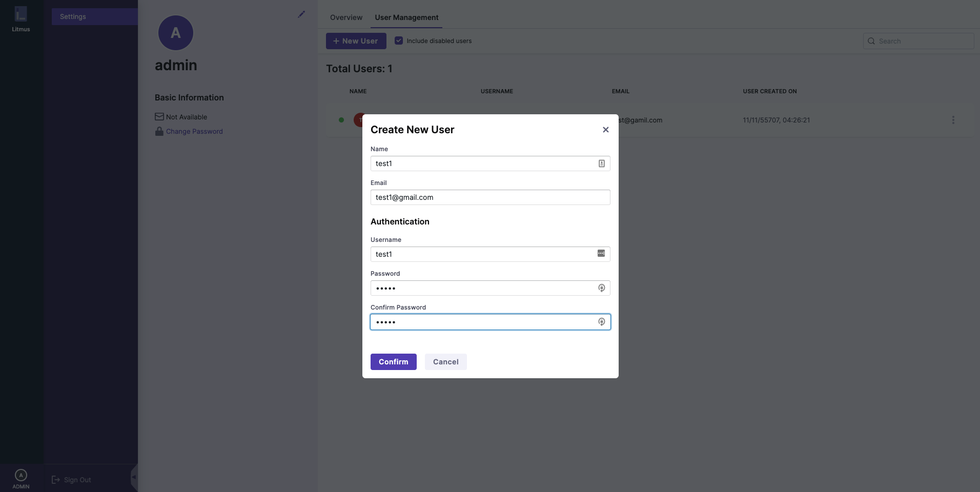Click the contact autofill icon in Name field
This screenshot has width=980, height=492.
click(x=601, y=163)
